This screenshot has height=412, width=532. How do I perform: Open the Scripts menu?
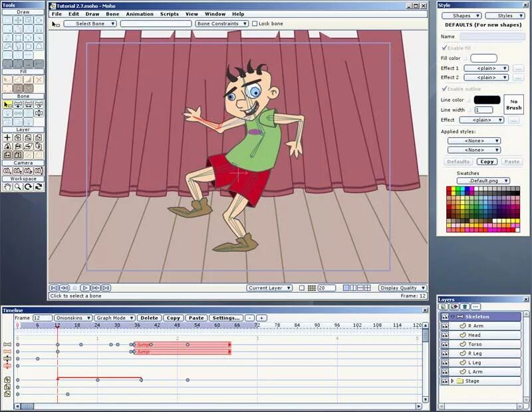click(170, 14)
